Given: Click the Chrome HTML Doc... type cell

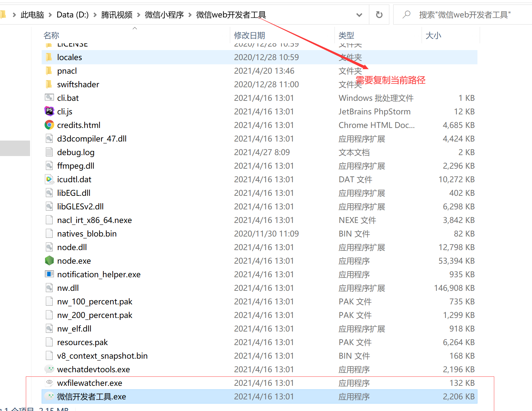Looking at the screenshot, I should [x=377, y=125].
